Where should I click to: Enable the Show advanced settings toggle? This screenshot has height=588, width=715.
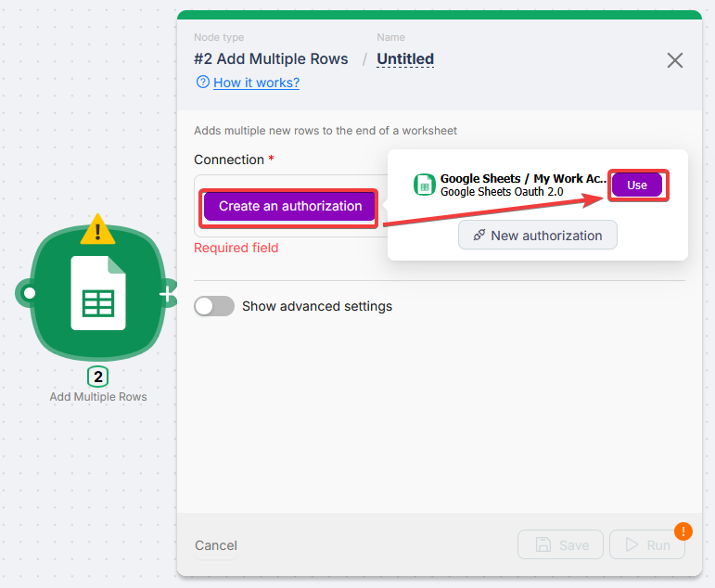pyautogui.click(x=214, y=306)
